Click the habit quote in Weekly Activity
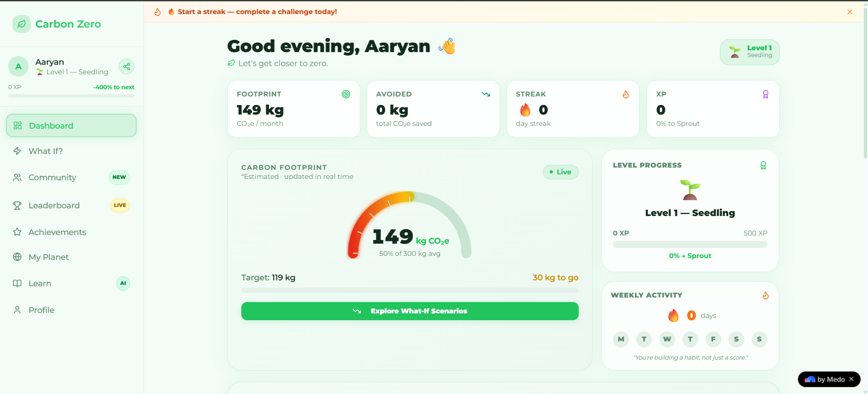The image size is (868, 394). tap(690, 358)
